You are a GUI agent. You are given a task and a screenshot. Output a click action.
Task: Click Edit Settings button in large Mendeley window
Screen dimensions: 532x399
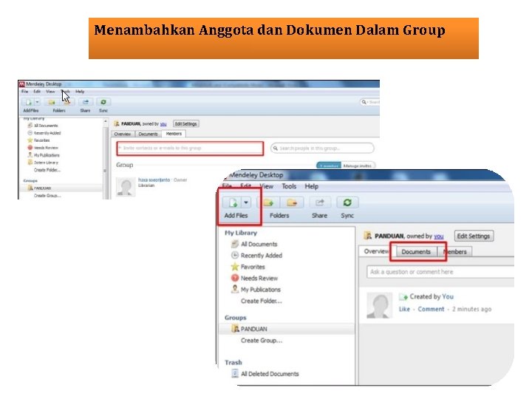474,236
